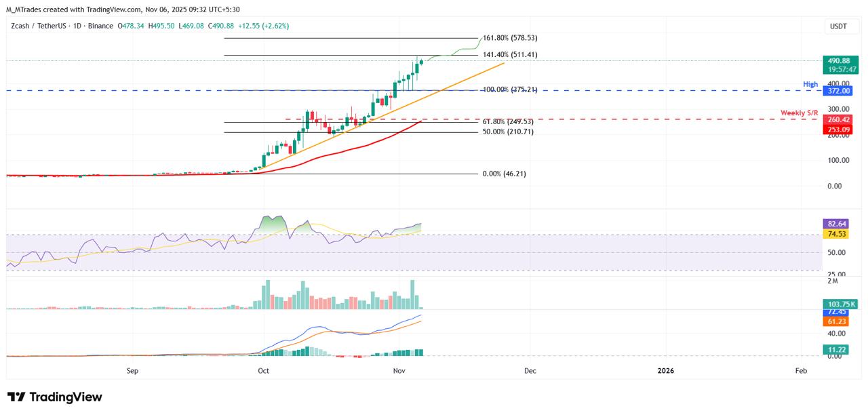
Task: Open the USDT currency selector
Action: (840, 25)
